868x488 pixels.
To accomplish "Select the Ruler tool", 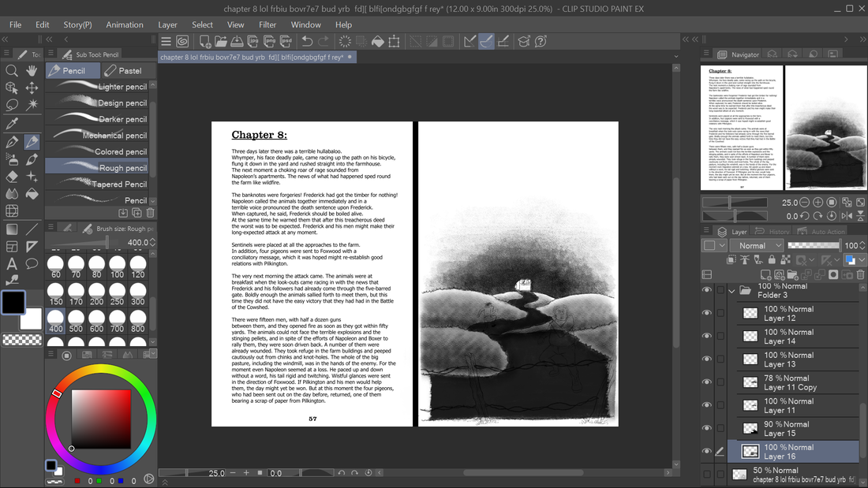I will coord(32,246).
